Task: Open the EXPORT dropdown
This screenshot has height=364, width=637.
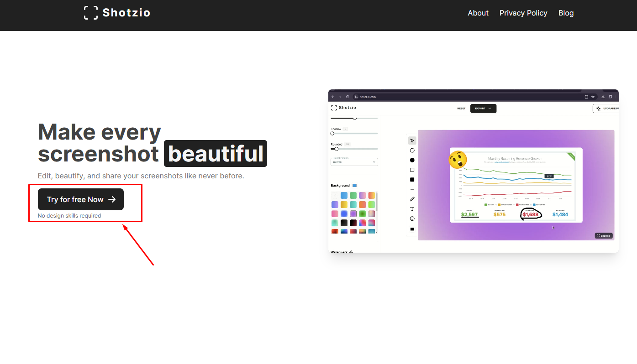Action: click(x=483, y=109)
